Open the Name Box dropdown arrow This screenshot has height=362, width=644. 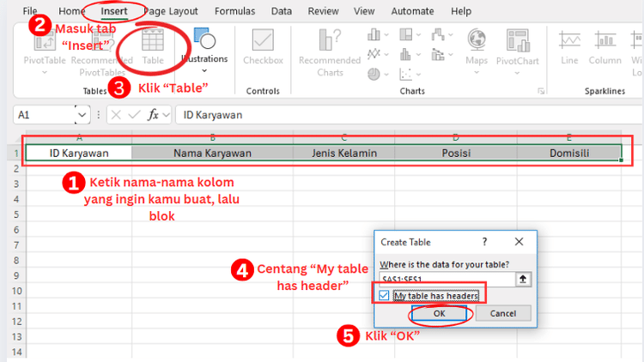pos(82,114)
